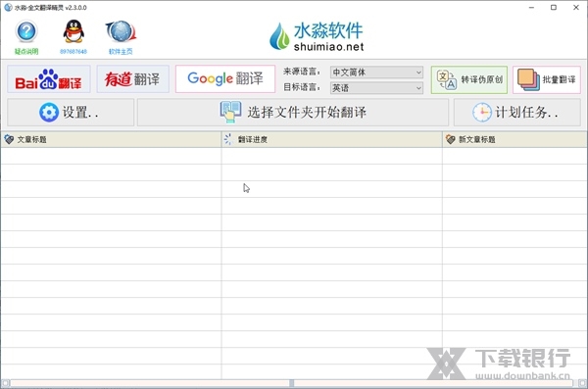Open the software homepage globe icon
This screenshot has width=588, height=389.
pyautogui.click(x=121, y=31)
